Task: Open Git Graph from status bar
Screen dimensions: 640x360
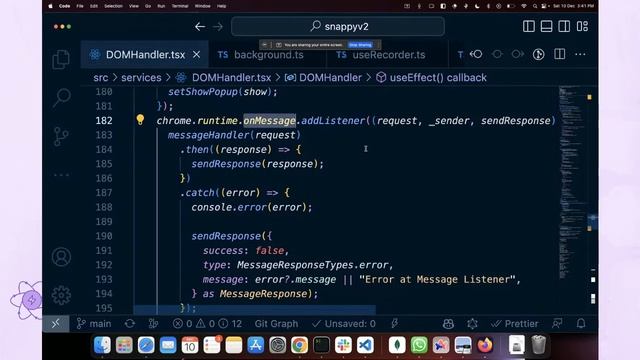Action: [x=276, y=324]
